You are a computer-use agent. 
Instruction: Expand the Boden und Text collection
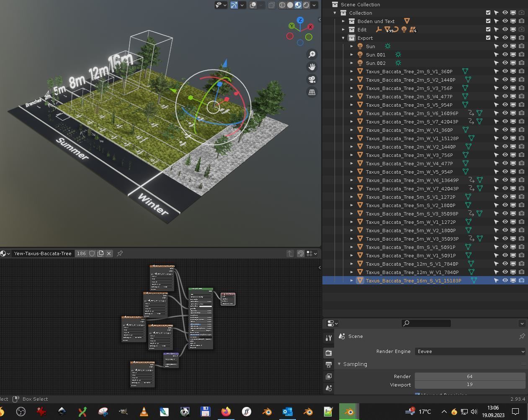[x=343, y=21]
